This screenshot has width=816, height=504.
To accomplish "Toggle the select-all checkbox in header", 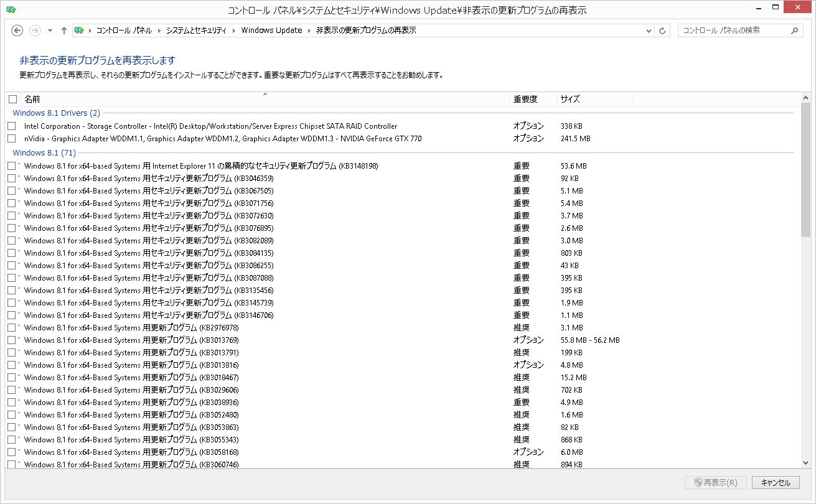I will [12, 99].
